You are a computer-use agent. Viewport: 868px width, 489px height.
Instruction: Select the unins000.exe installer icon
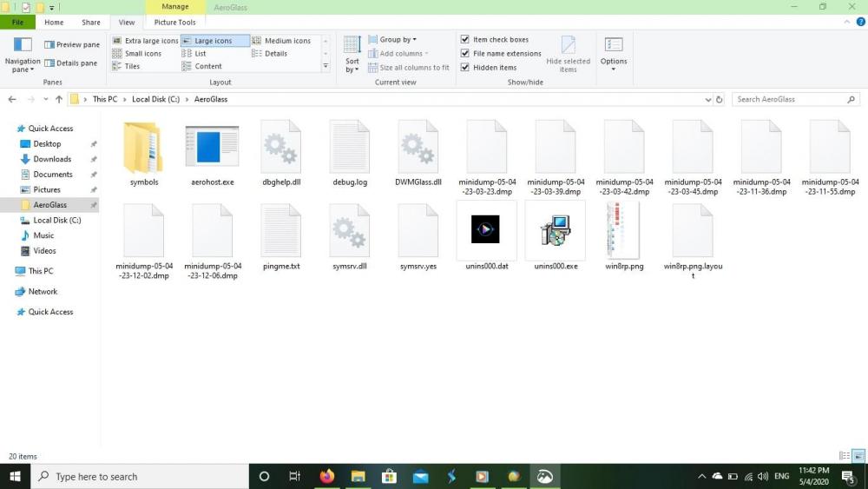tap(556, 231)
